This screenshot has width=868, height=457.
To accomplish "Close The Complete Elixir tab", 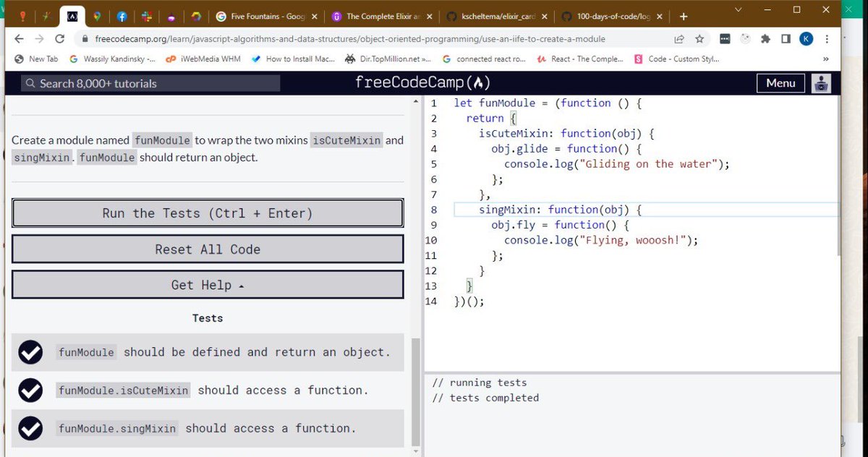I will click(429, 16).
